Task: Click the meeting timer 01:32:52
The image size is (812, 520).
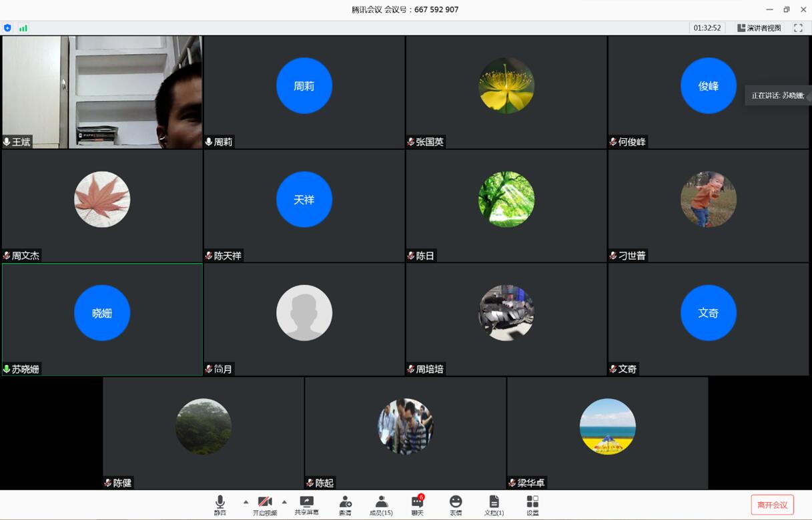Action: click(x=707, y=28)
